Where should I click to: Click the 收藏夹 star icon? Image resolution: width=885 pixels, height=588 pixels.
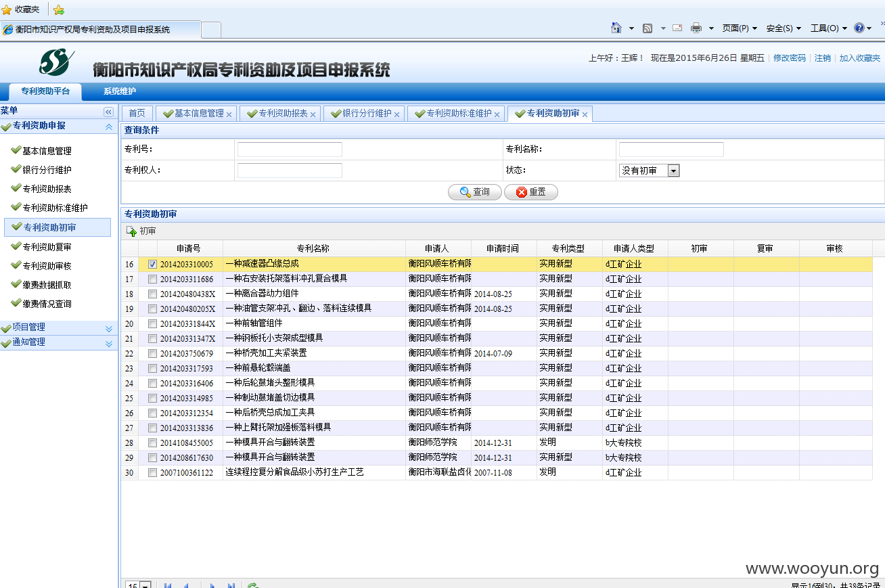7,9
